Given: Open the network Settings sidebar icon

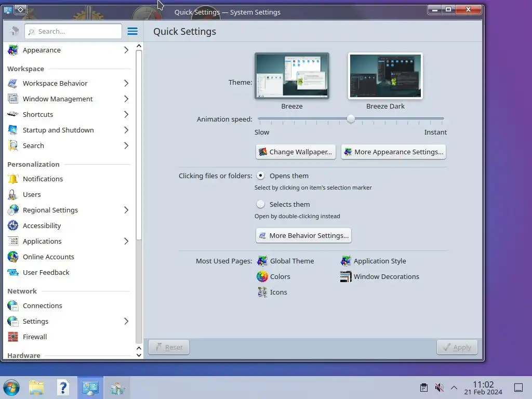Looking at the screenshot, I should (13, 321).
